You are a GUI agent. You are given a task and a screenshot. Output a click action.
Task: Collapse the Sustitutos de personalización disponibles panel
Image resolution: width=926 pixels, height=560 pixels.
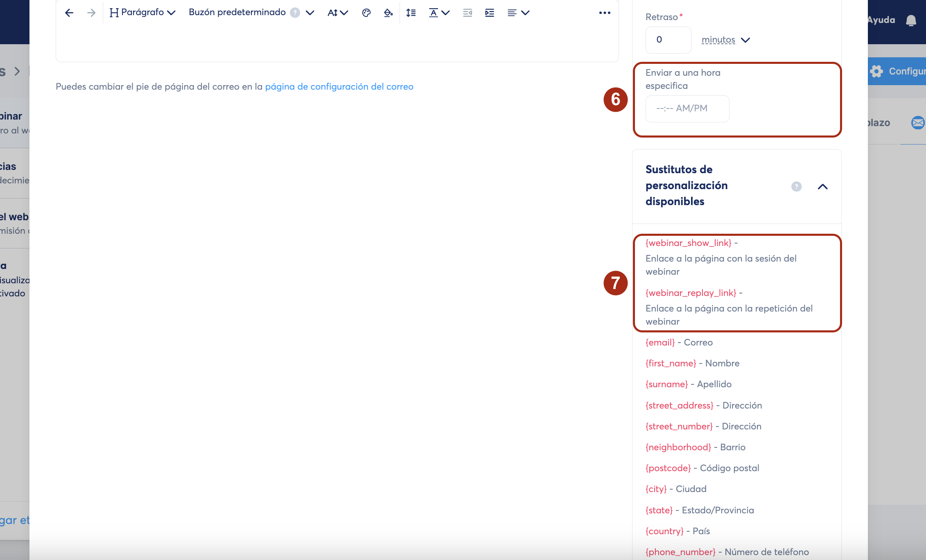822,187
